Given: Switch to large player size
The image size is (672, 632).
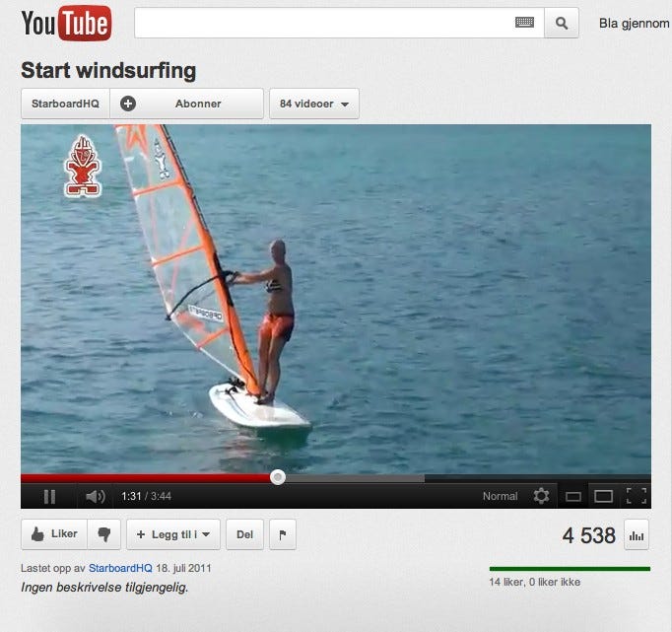Looking at the screenshot, I should click(x=603, y=497).
